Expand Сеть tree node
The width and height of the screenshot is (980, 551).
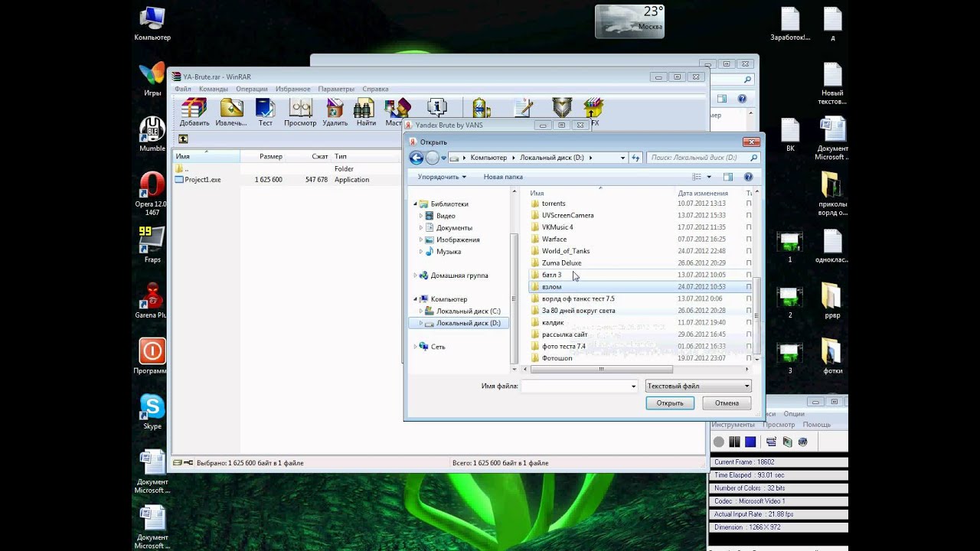pyautogui.click(x=416, y=347)
